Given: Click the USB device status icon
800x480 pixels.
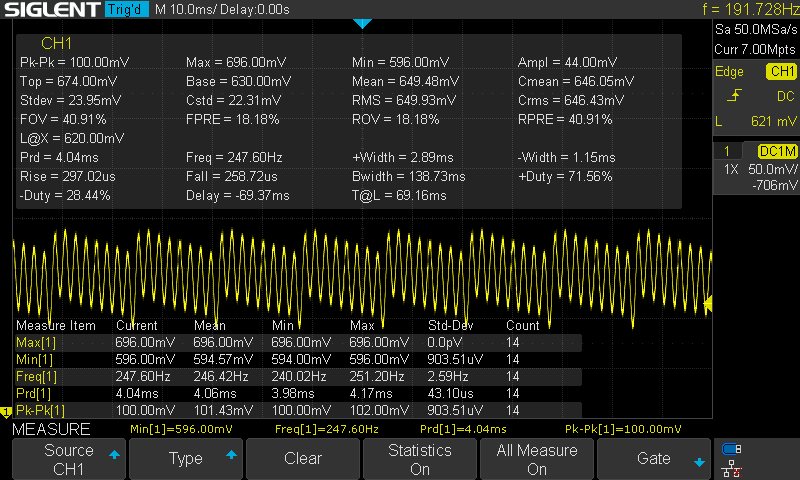Looking at the screenshot, I should [x=732, y=449].
